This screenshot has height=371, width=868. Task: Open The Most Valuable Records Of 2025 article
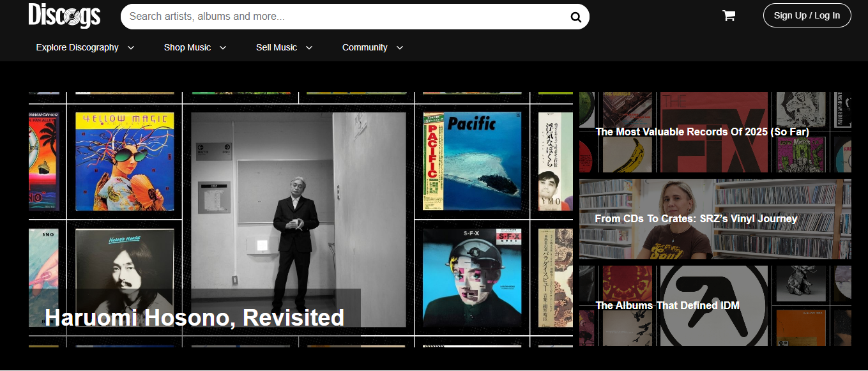[x=702, y=132]
